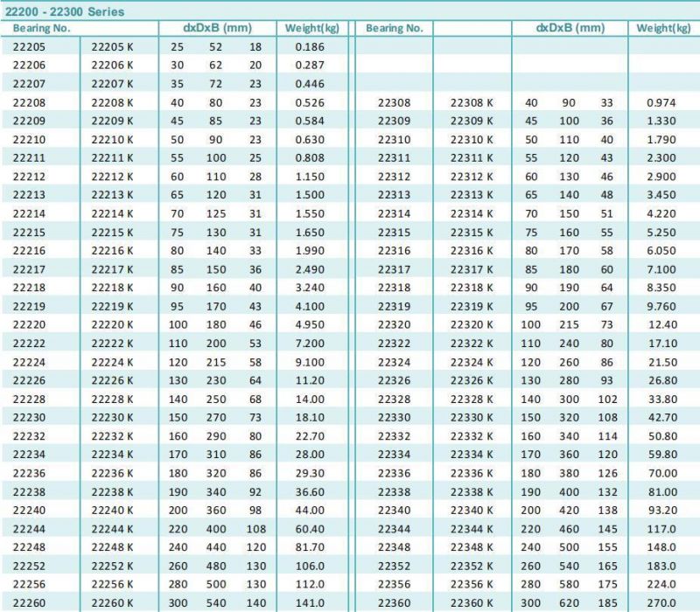The image size is (700, 612).
Task: Click bearing number 22316
Action: tap(395, 251)
